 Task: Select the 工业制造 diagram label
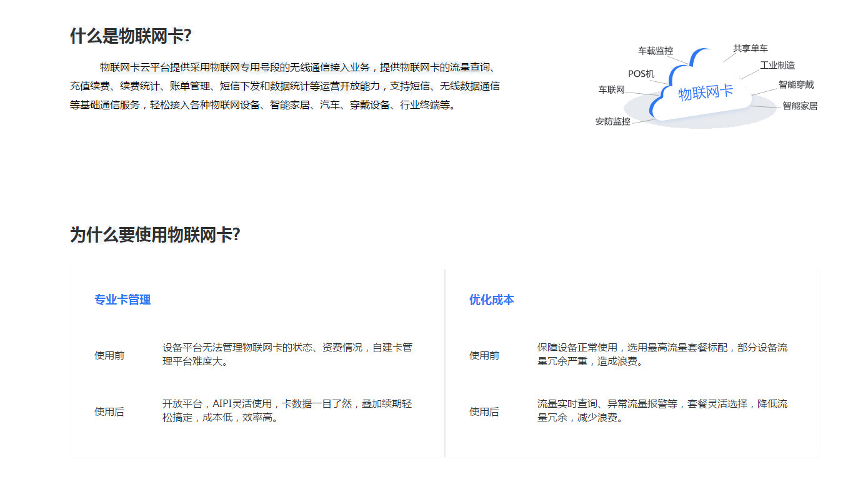tap(777, 65)
